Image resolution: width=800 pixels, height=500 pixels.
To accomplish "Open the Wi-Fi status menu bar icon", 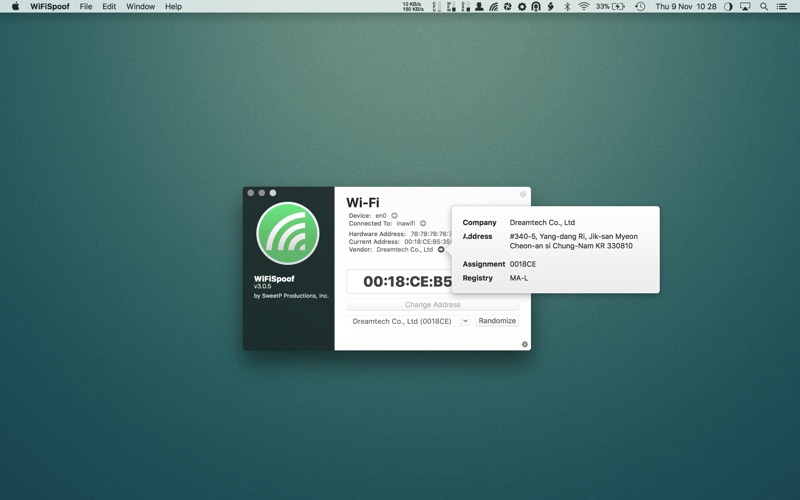I will [584, 7].
